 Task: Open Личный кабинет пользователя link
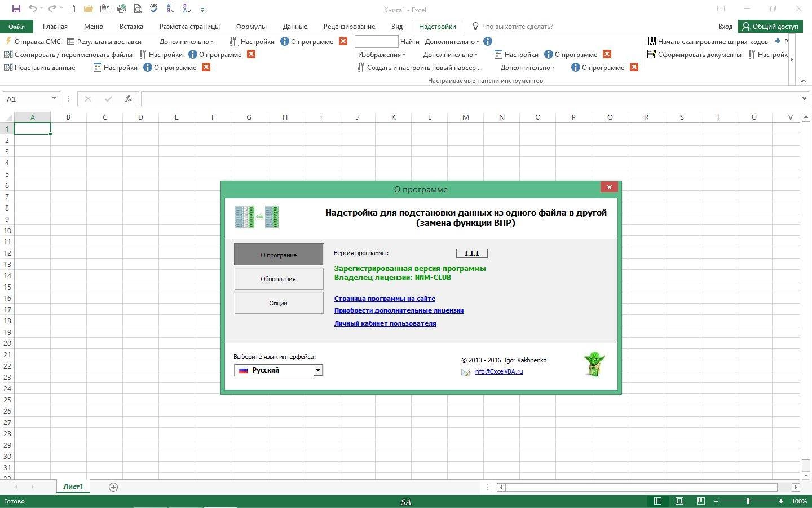pyautogui.click(x=385, y=323)
